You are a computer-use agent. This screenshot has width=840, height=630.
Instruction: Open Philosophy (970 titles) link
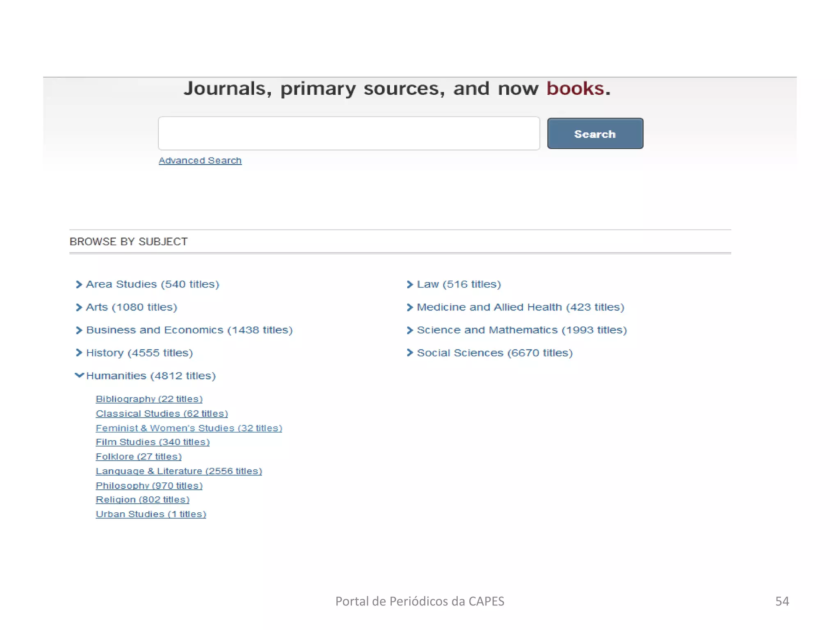tap(149, 486)
